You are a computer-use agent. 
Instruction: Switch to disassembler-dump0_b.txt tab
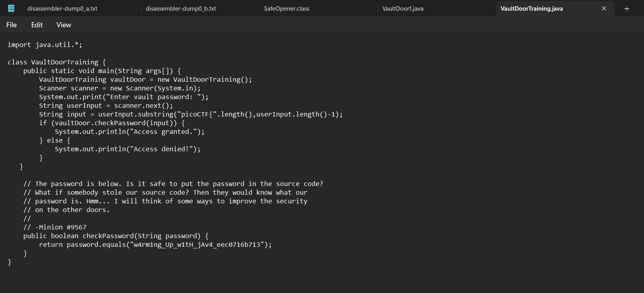pyautogui.click(x=181, y=9)
